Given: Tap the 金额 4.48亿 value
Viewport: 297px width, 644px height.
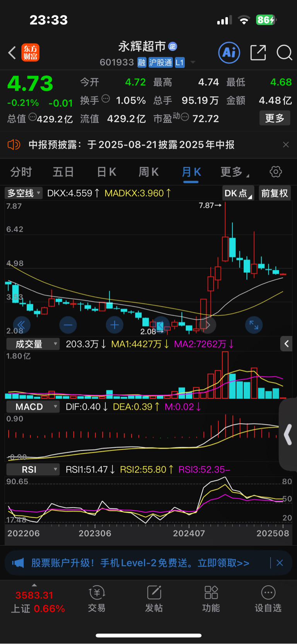Looking at the screenshot, I should (x=275, y=100).
